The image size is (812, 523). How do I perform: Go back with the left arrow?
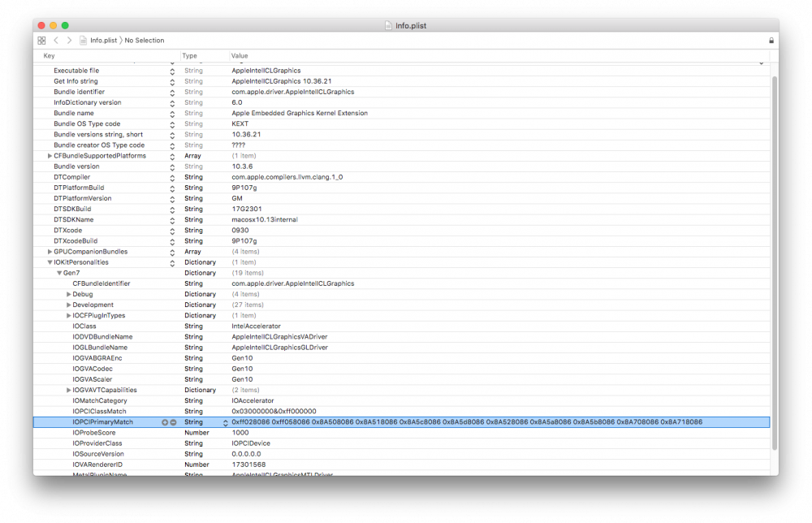click(56, 41)
